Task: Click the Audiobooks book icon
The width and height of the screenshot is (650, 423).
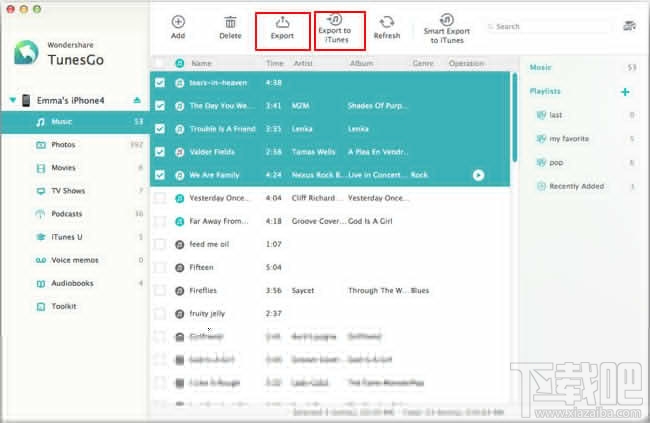Action: pyautogui.click(x=41, y=284)
